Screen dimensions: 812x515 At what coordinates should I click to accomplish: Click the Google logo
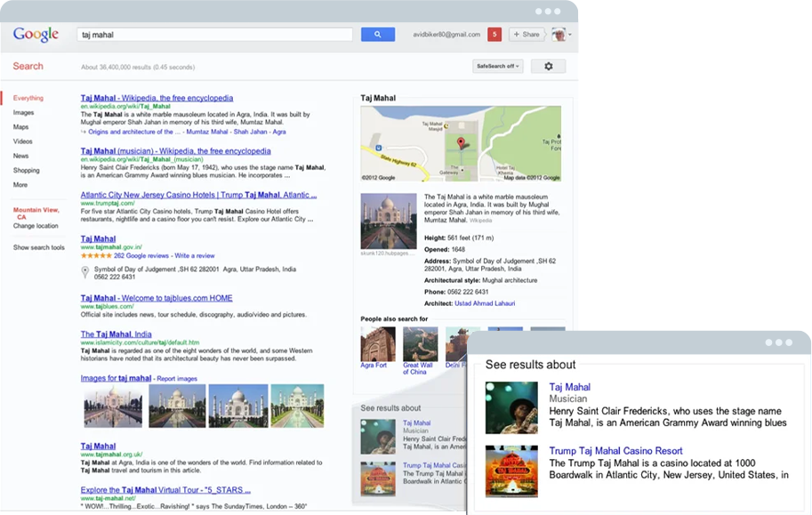click(x=36, y=35)
